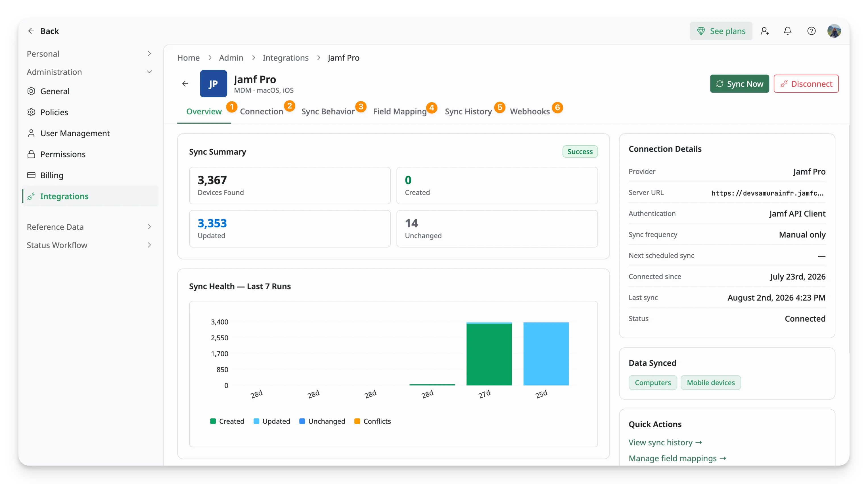Go to Admin in the breadcrumb

click(x=231, y=58)
